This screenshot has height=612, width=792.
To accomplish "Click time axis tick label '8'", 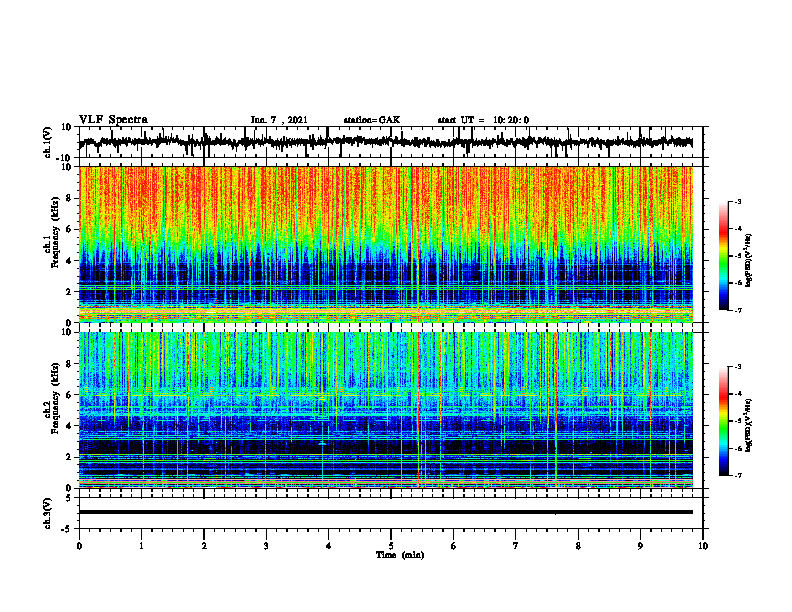I will tap(578, 546).
